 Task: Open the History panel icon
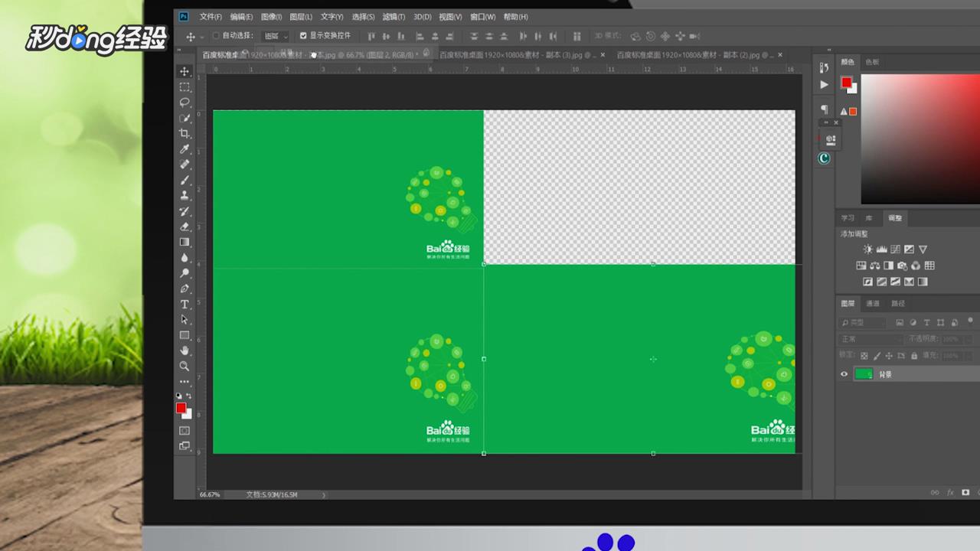point(824,68)
